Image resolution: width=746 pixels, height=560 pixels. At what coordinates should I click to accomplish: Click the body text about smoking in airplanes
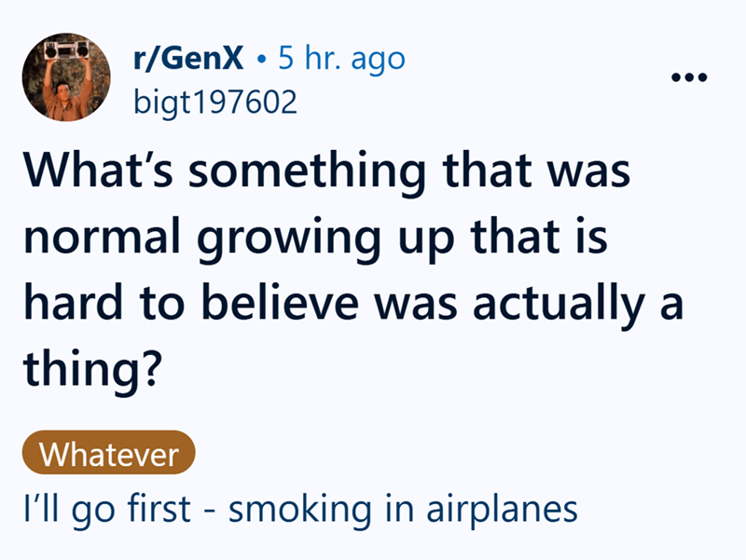tap(299, 510)
